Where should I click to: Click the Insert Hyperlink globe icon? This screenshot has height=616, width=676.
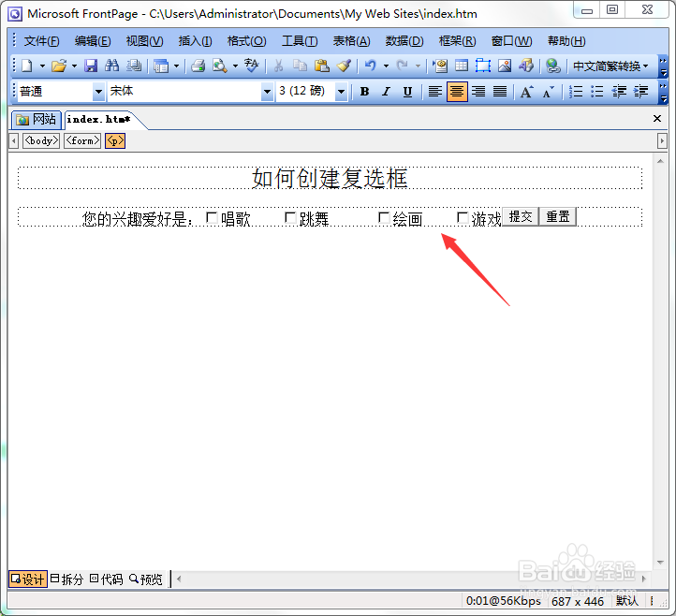click(x=552, y=66)
